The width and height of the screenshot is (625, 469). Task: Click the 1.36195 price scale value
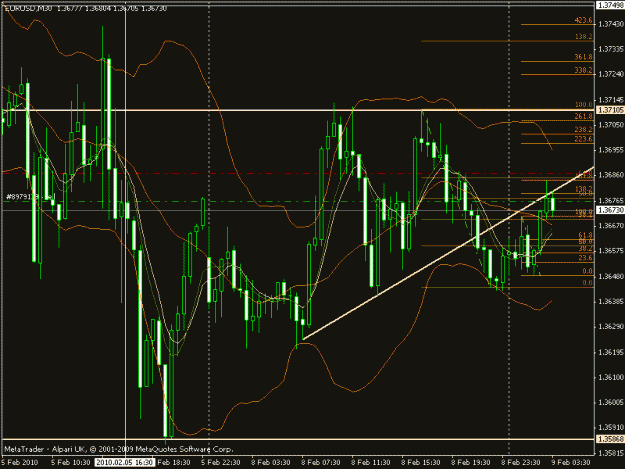click(x=611, y=352)
